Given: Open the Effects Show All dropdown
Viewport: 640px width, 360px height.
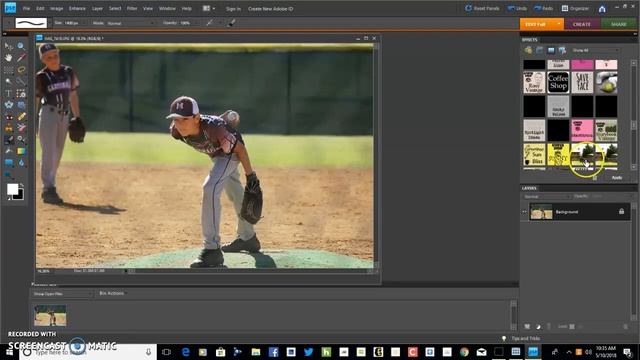Looking at the screenshot, I should (596, 50).
